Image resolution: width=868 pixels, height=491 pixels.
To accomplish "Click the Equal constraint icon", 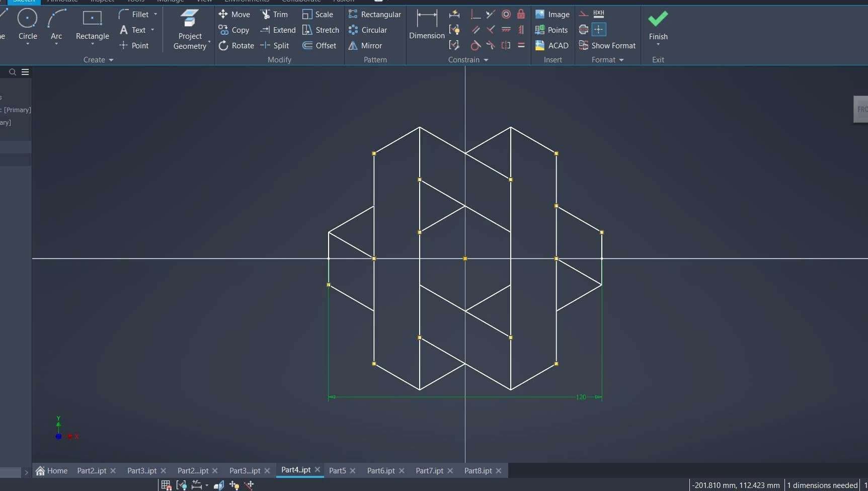I will point(521,45).
